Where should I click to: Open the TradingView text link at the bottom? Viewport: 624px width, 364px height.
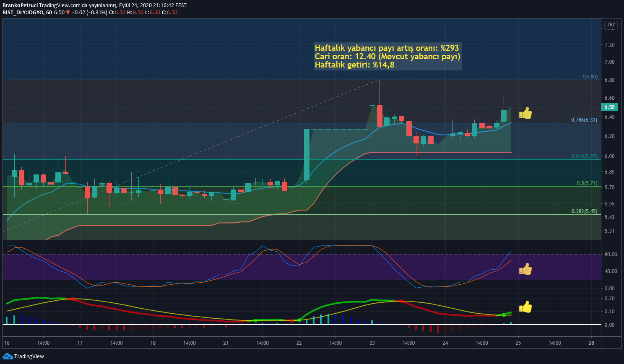pyautogui.click(x=29, y=356)
